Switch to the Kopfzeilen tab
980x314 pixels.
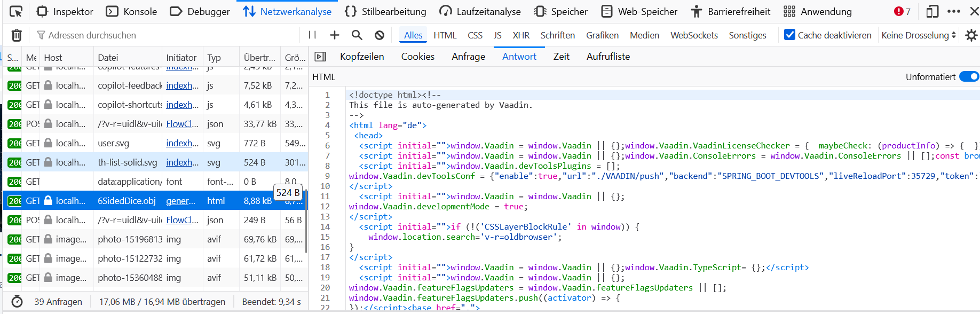pyautogui.click(x=362, y=57)
